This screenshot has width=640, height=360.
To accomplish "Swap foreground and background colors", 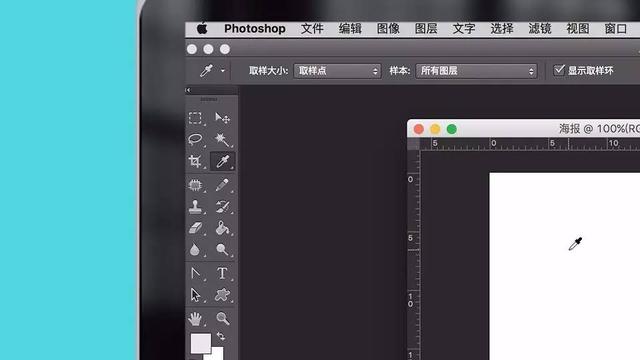I will tap(221, 336).
